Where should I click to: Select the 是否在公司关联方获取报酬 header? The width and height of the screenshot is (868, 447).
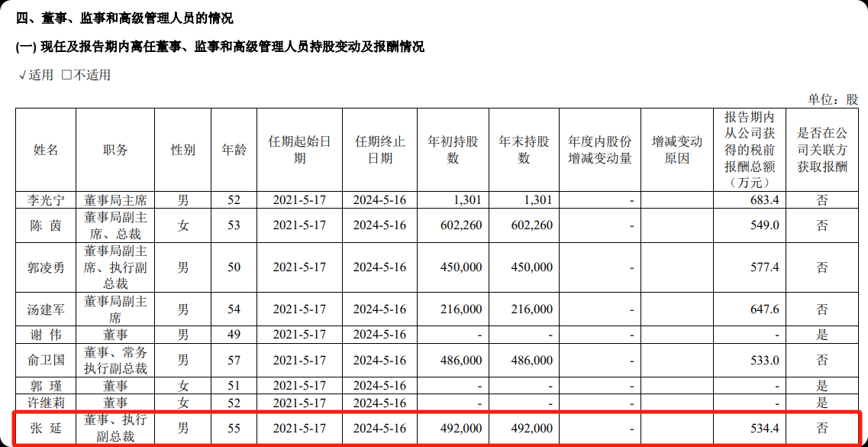822,150
